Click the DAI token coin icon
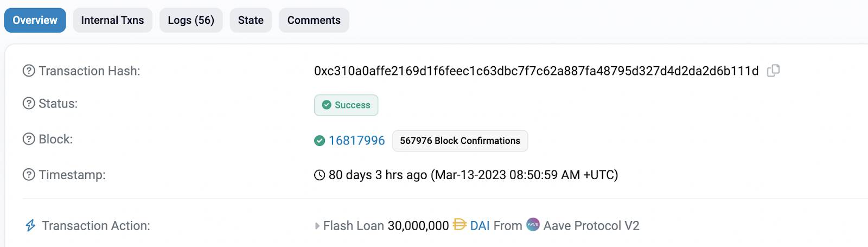This screenshot has height=247, width=868. click(459, 225)
